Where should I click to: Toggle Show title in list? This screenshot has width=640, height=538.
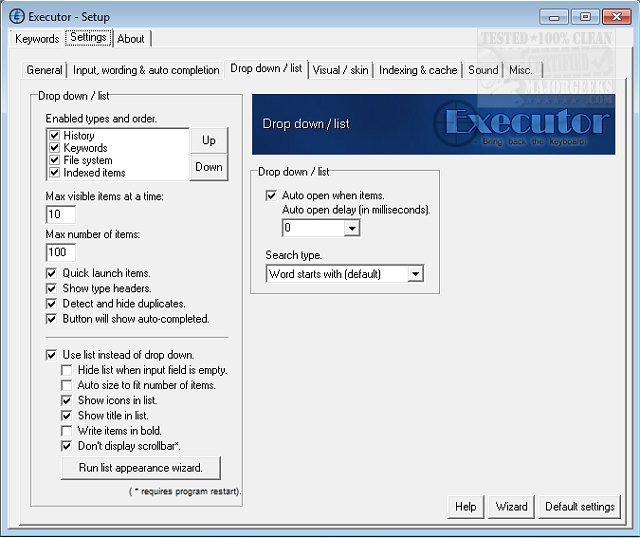click(x=66, y=416)
